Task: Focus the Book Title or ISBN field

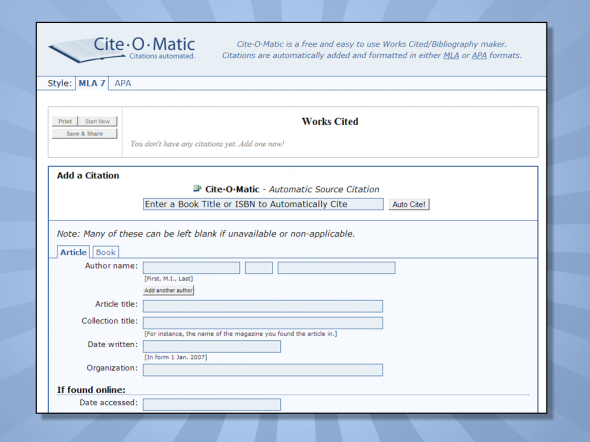Action: [x=263, y=204]
